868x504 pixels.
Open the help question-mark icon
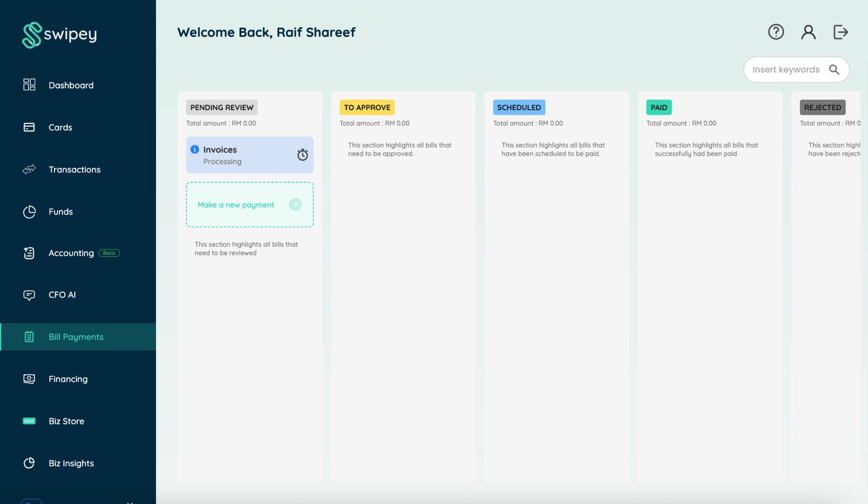tap(776, 32)
